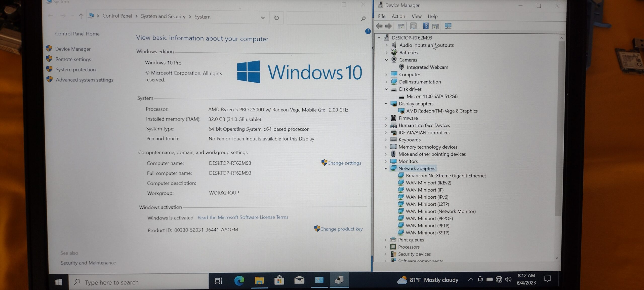
Task: Open Security and Maintenance link
Action: coord(88,263)
